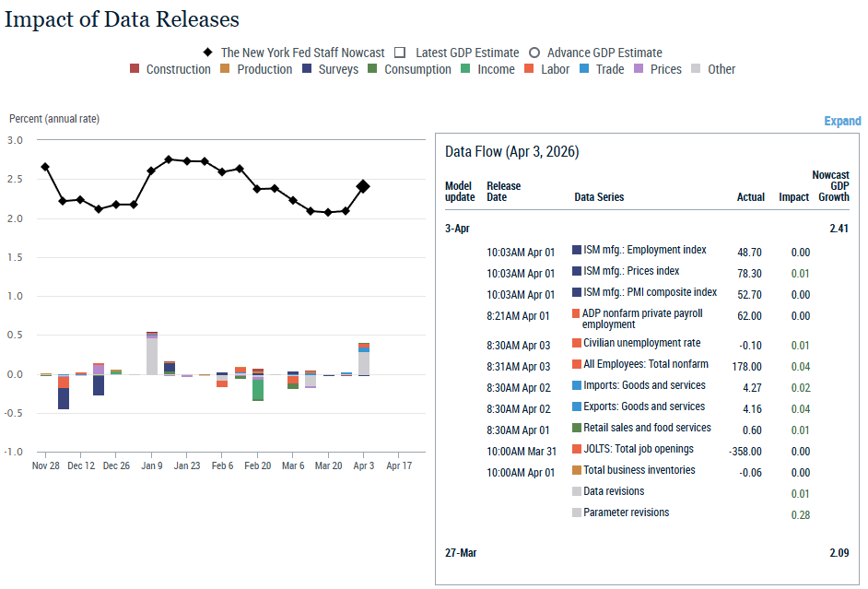Screen dimensions: 868x589
Task: Click the Trade legend square icon
Action: (584, 69)
